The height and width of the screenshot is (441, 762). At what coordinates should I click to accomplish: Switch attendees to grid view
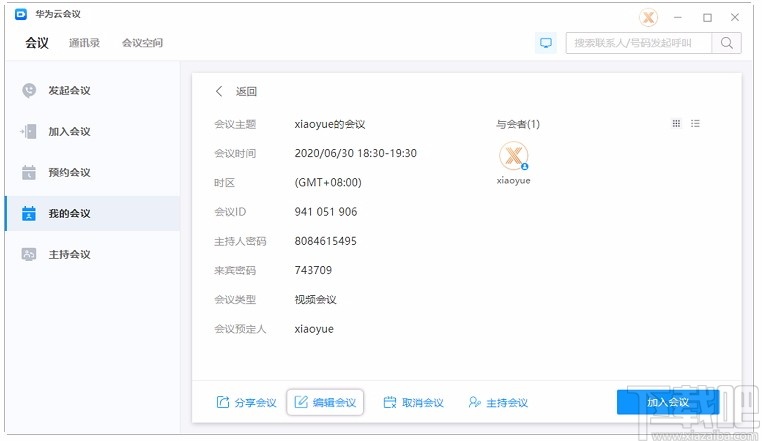(x=676, y=123)
